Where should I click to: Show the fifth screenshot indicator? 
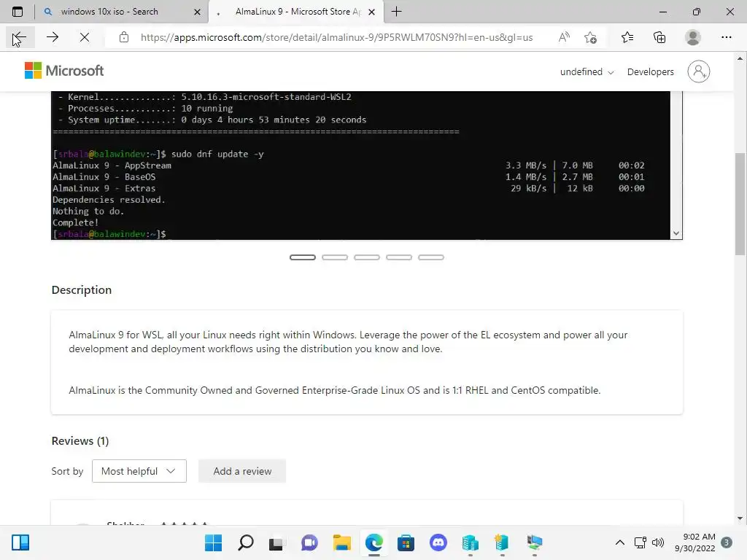click(430, 257)
